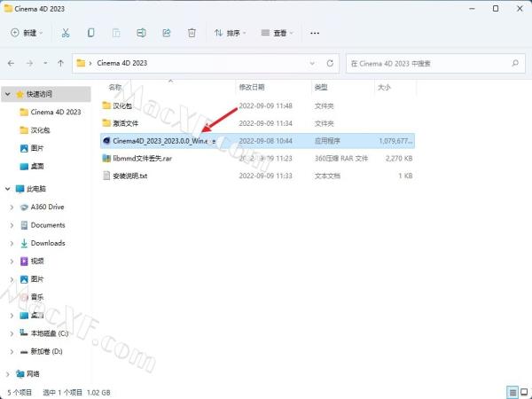Screen dimensions: 532x399
Task: Click the Cinema 4D application icon of the exe
Action: pos(106,140)
